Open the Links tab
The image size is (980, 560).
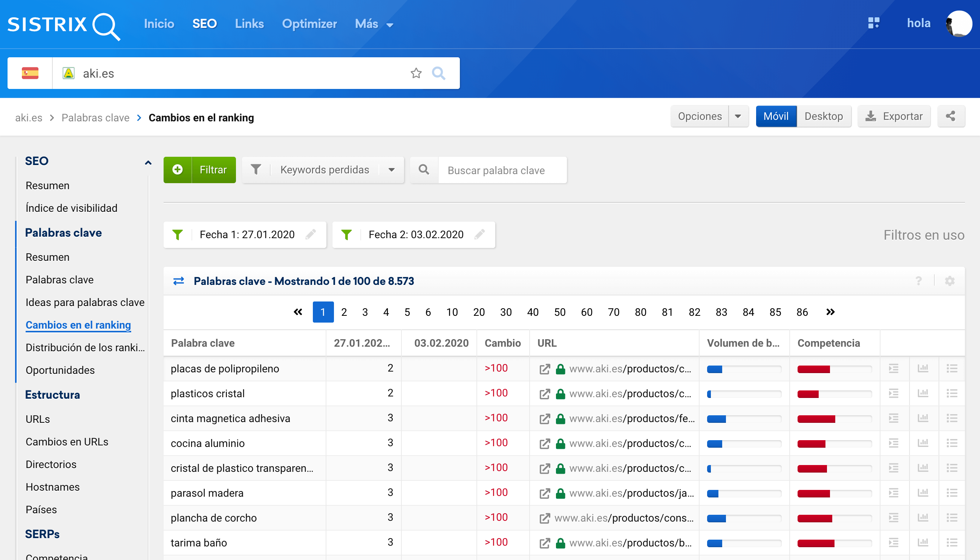249,24
